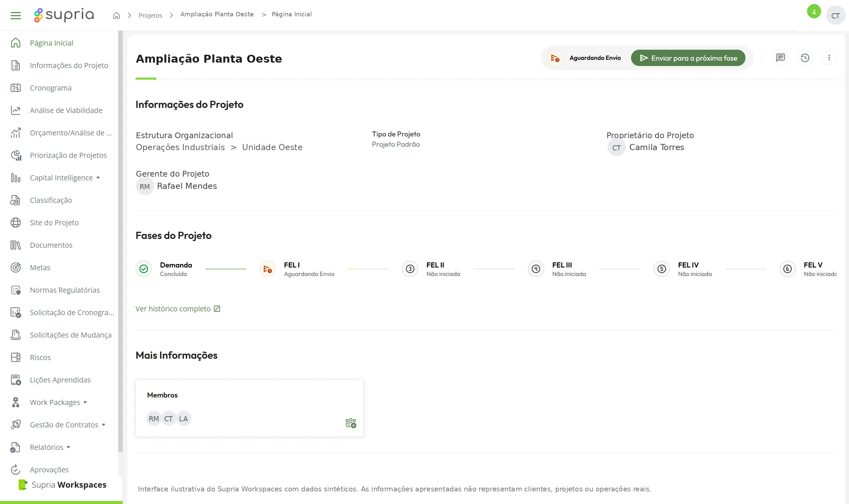This screenshot has width=849, height=504.
Task: Select the FEL III phase step 4
Action: (x=536, y=269)
